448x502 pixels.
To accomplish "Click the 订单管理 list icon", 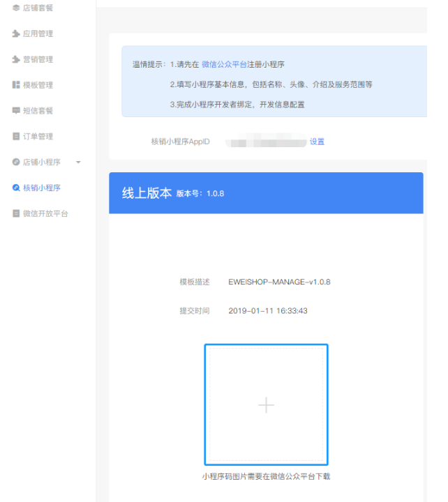I will point(16,137).
